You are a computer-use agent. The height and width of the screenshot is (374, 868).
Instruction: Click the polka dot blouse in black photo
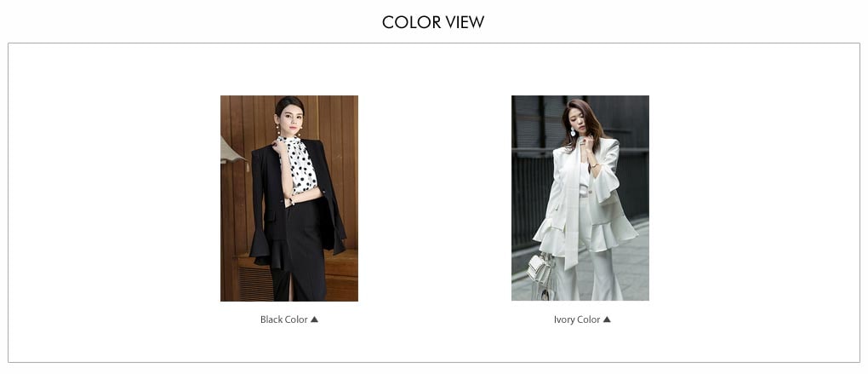[x=300, y=165]
